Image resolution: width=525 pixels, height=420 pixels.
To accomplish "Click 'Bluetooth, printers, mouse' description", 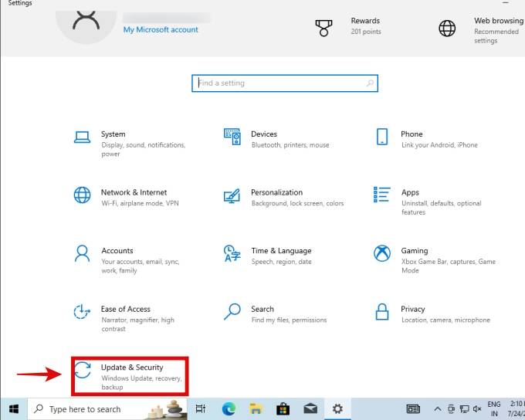I will (290, 145).
